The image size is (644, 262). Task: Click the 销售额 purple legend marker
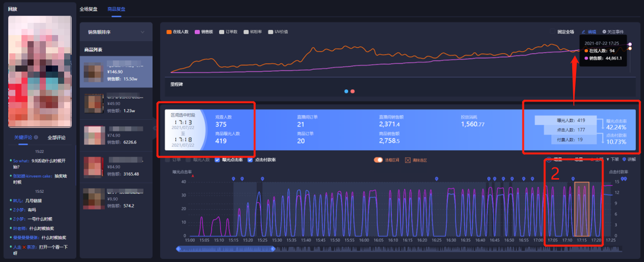coord(197,32)
